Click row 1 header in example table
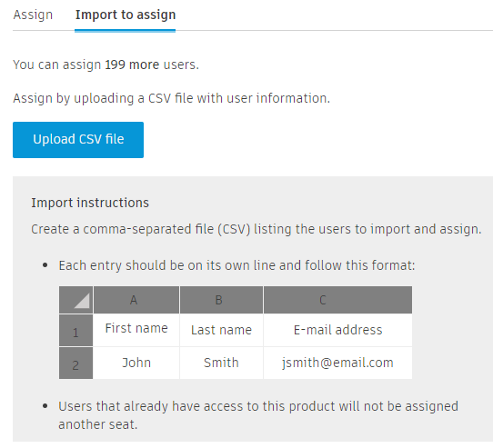The image size is (493, 448). pyautogui.click(x=75, y=330)
